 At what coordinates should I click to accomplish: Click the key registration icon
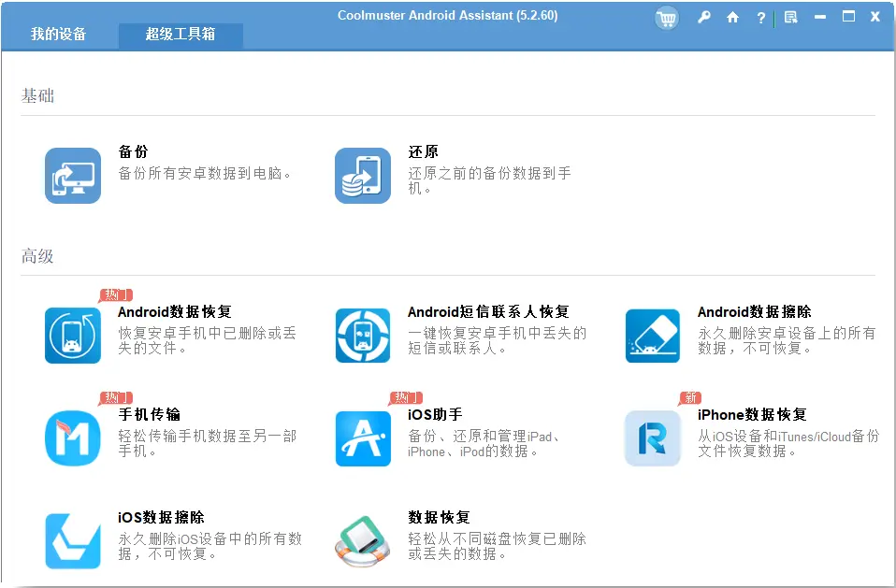pyautogui.click(x=704, y=17)
